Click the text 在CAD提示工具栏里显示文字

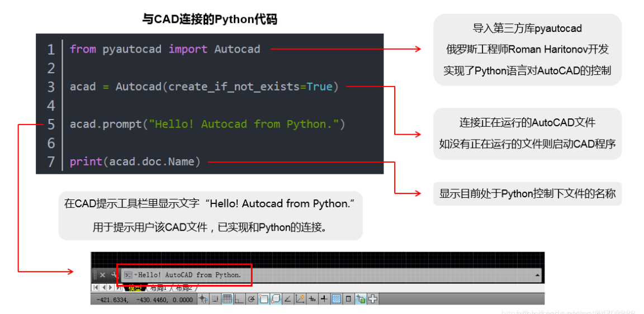(131, 203)
